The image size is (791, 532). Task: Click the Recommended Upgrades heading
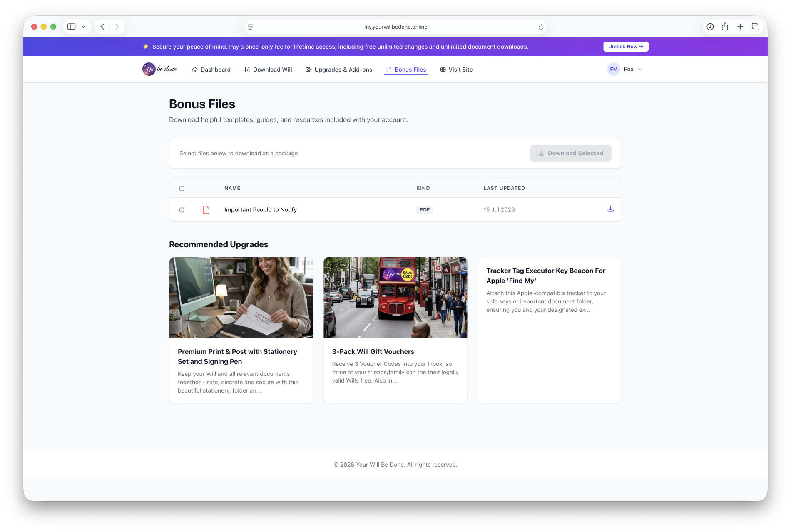(x=219, y=244)
